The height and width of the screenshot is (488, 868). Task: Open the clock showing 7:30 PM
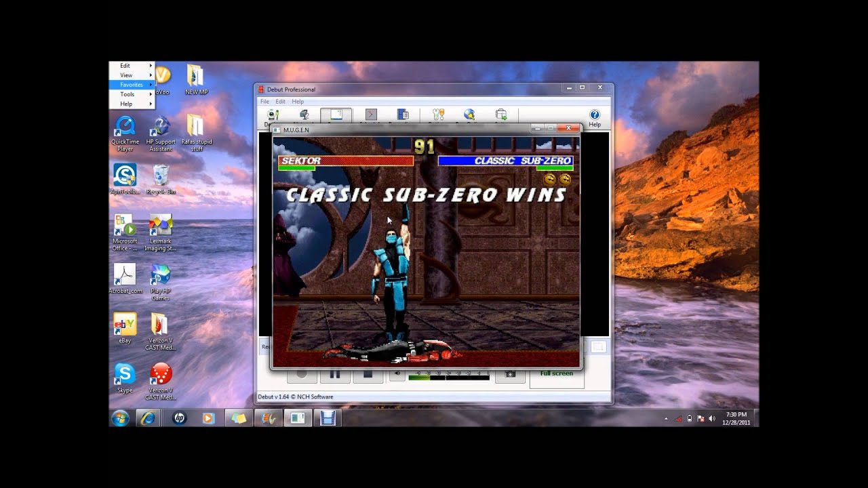pos(736,418)
